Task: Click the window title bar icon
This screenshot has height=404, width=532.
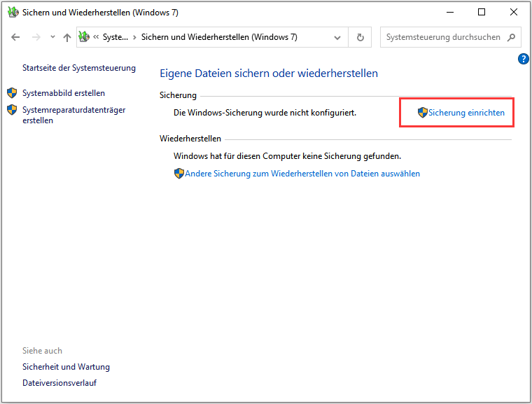Action: pyautogui.click(x=13, y=12)
